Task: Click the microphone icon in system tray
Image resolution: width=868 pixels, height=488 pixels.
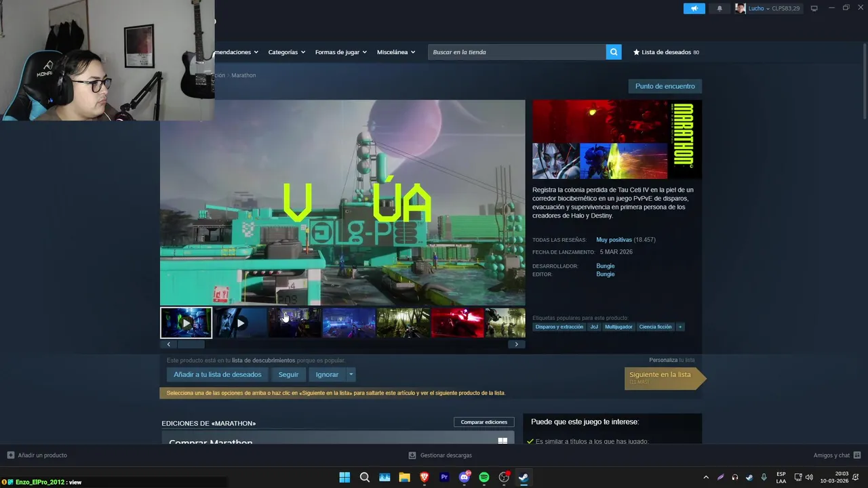Action: [x=764, y=477]
